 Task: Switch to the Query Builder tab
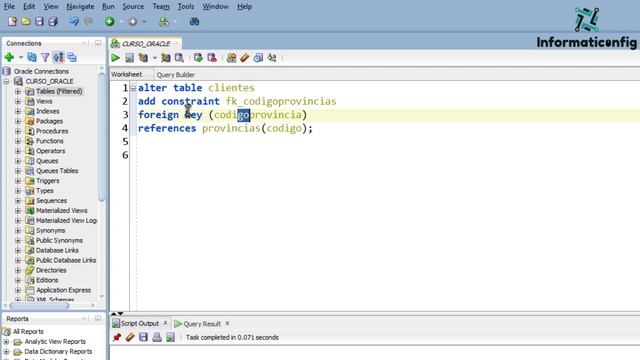tap(176, 75)
